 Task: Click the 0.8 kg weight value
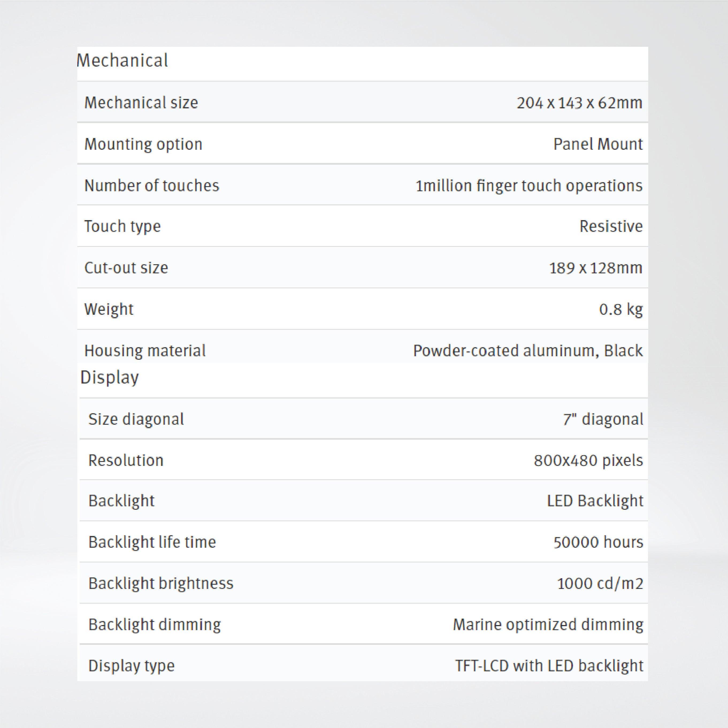(620, 309)
